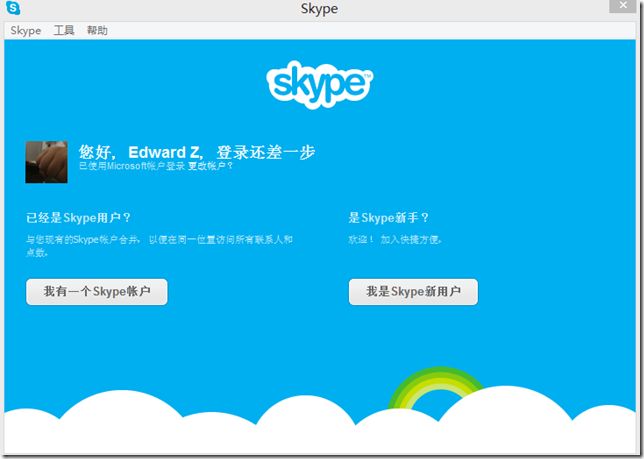Click Edward Z profile picture thumbnail
The width and height of the screenshot is (644, 459).
[46, 162]
